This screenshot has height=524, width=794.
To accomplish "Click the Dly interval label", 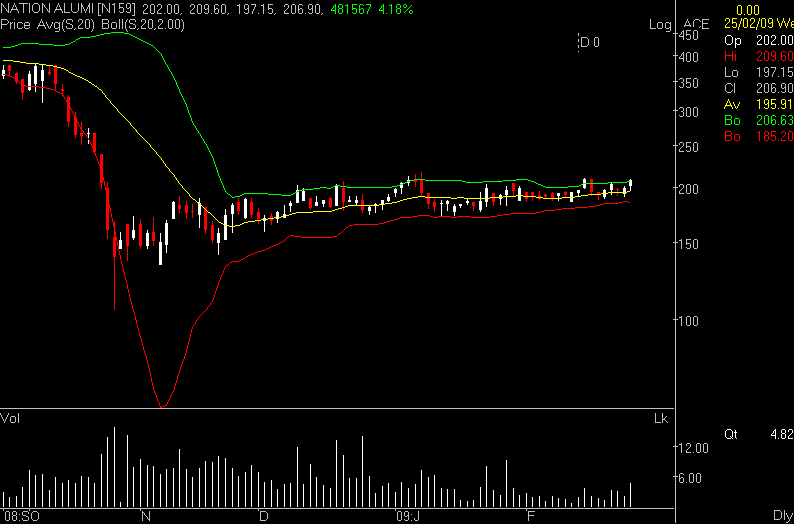I will click(783, 516).
